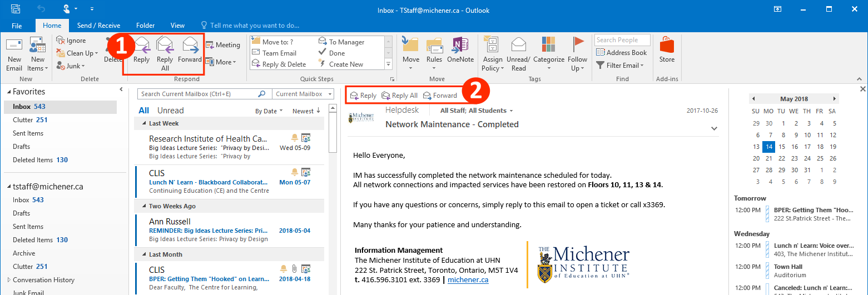Open the Follow Up flag menu
868x295 pixels.
point(578,54)
